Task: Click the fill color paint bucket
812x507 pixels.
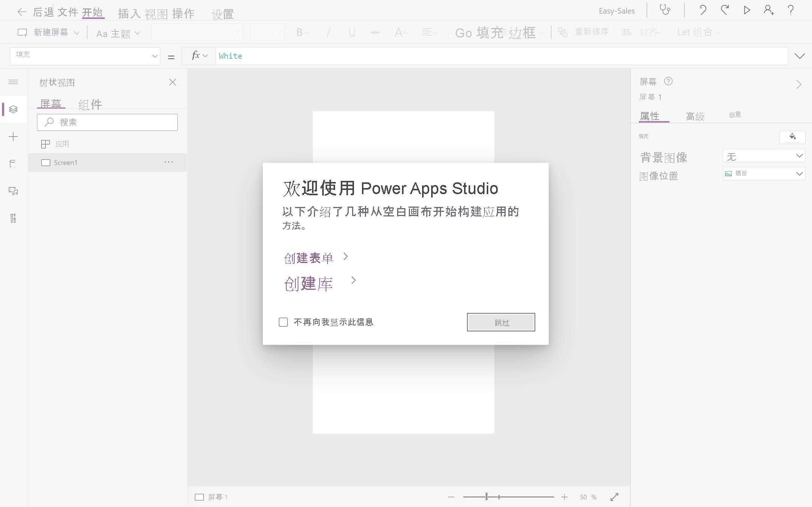Action: coord(792,137)
